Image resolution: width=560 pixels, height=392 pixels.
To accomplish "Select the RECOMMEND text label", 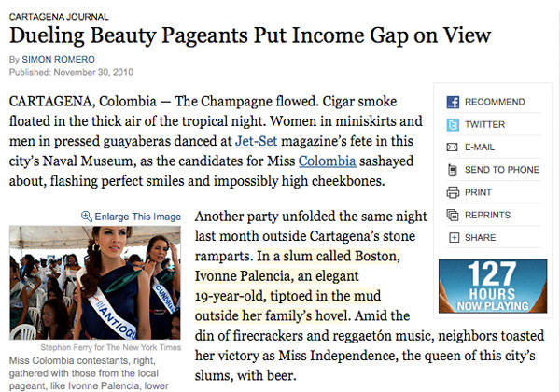I will [x=495, y=102].
